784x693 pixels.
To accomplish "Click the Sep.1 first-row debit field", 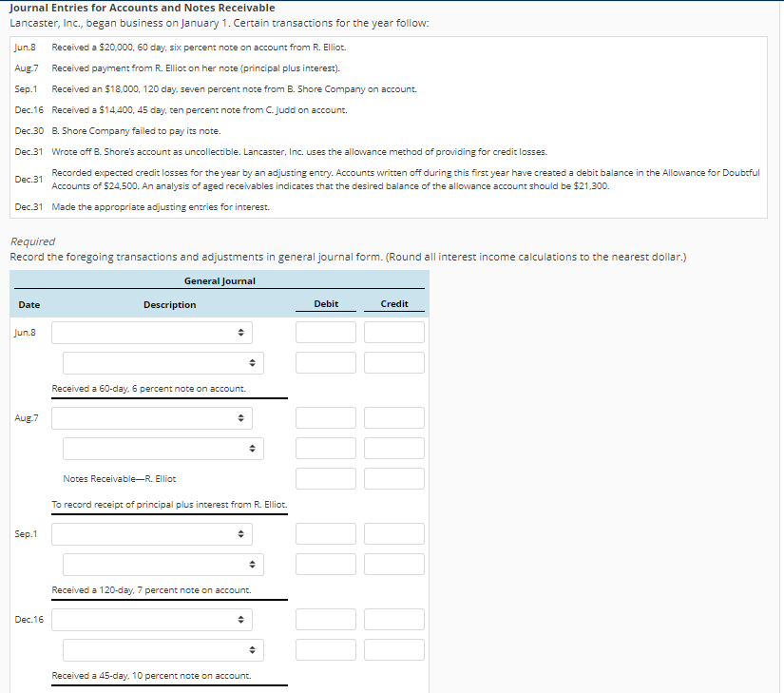I will point(325,533).
